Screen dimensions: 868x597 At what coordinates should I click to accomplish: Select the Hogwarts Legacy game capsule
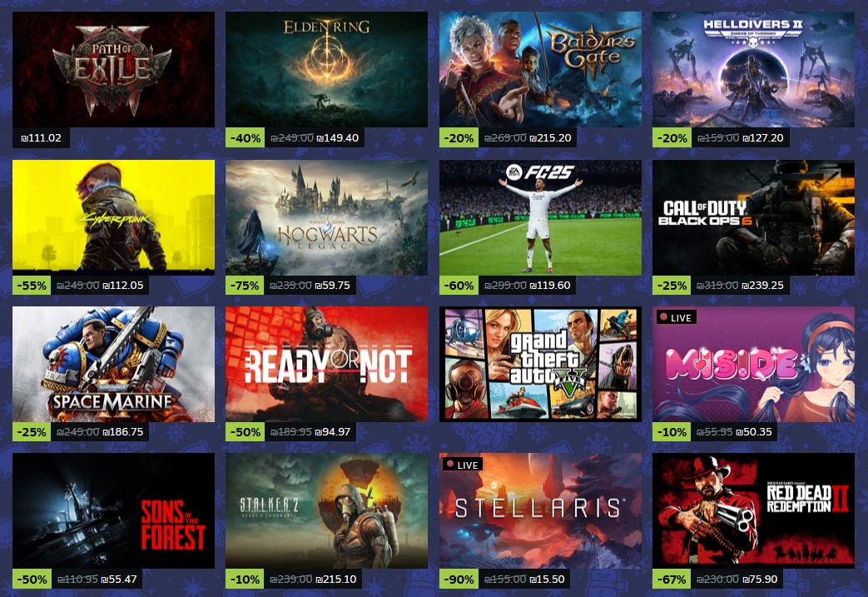pyautogui.click(x=326, y=217)
